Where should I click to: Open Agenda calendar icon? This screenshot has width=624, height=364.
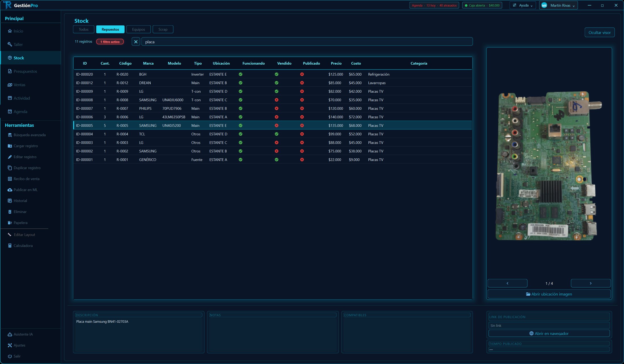pos(10,112)
